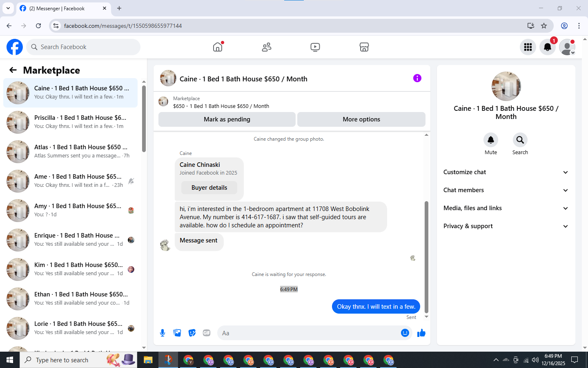Image resolution: width=588 pixels, height=368 pixels.
Task: Click the 'Okay thnx. I will text in a few.' bubble
Action: pos(376,307)
